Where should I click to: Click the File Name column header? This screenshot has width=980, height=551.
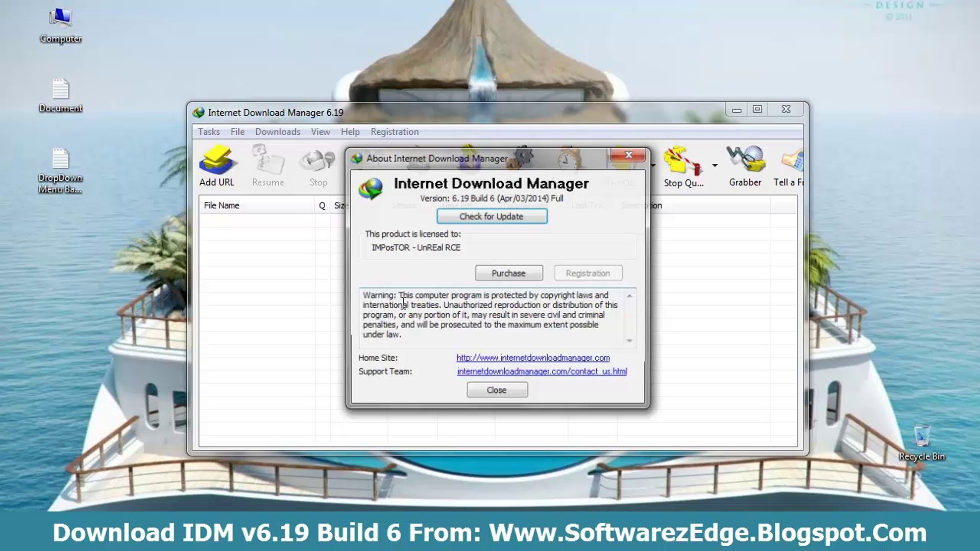click(x=222, y=205)
